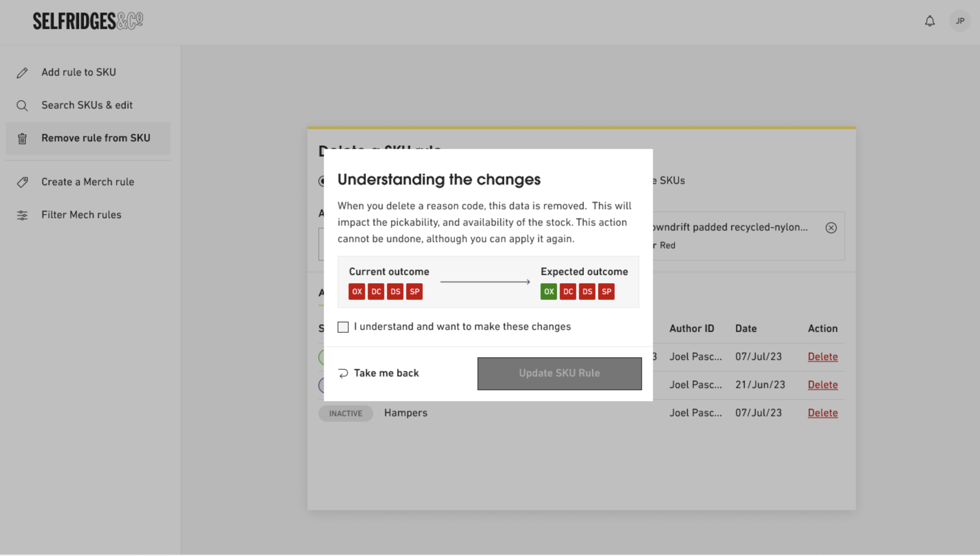Image resolution: width=980 pixels, height=556 pixels.
Task: Select Create a Merch rule menu item
Action: 88,182
